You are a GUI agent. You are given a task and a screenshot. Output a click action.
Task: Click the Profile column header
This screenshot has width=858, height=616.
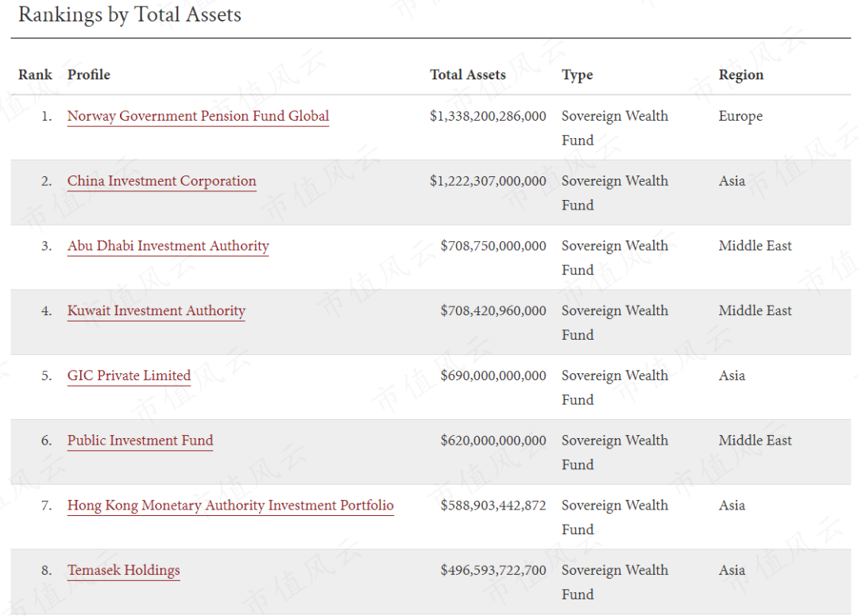click(x=88, y=75)
